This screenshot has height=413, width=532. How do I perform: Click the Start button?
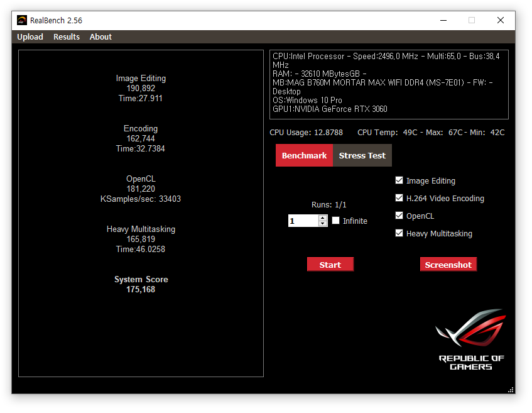(330, 265)
